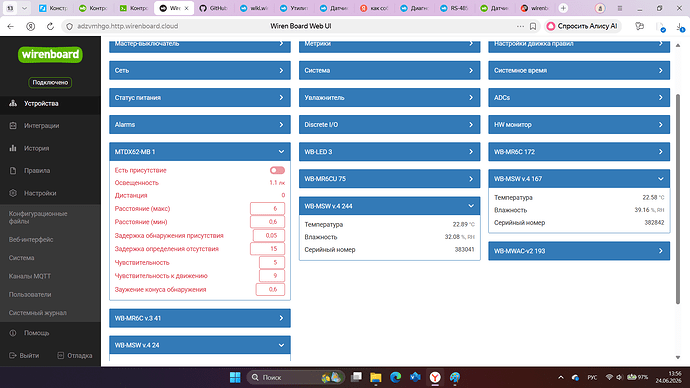
Task: Expand the Discrete I/O card
Action: click(x=389, y=124)
